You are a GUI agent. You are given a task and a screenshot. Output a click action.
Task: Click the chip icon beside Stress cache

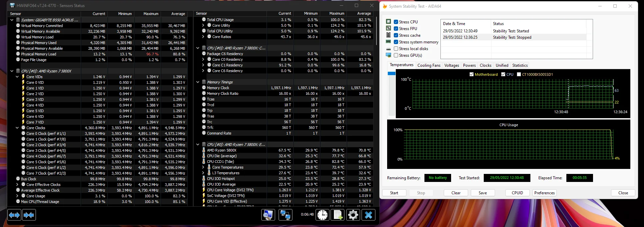click(x=388, y=35)
